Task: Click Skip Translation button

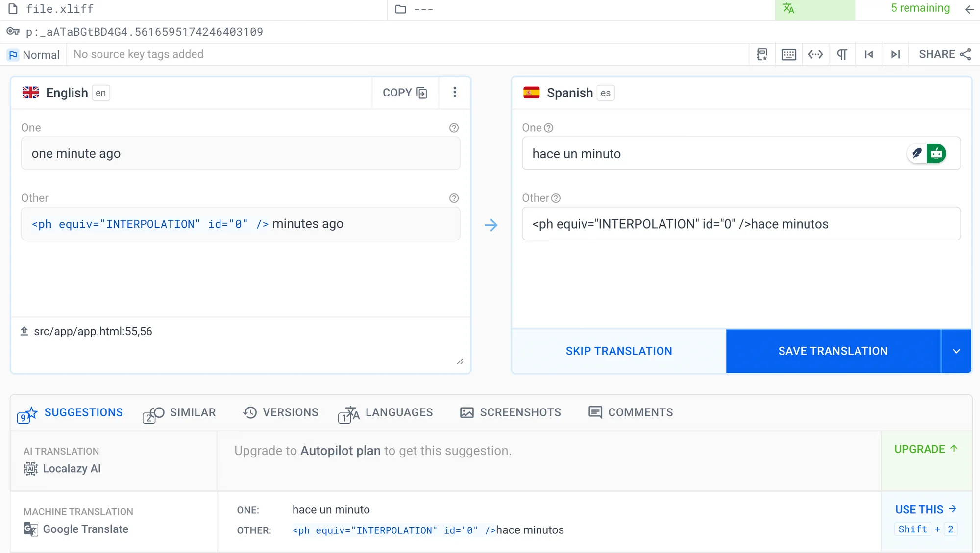Action: coord(618,351)
